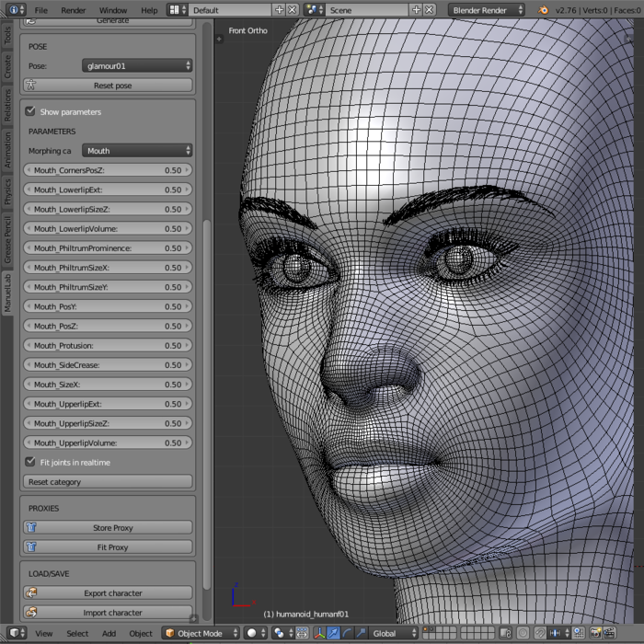Click the add screen layout plus icon
This screenshot has width=644, height=644.
(x=280, y=9)
